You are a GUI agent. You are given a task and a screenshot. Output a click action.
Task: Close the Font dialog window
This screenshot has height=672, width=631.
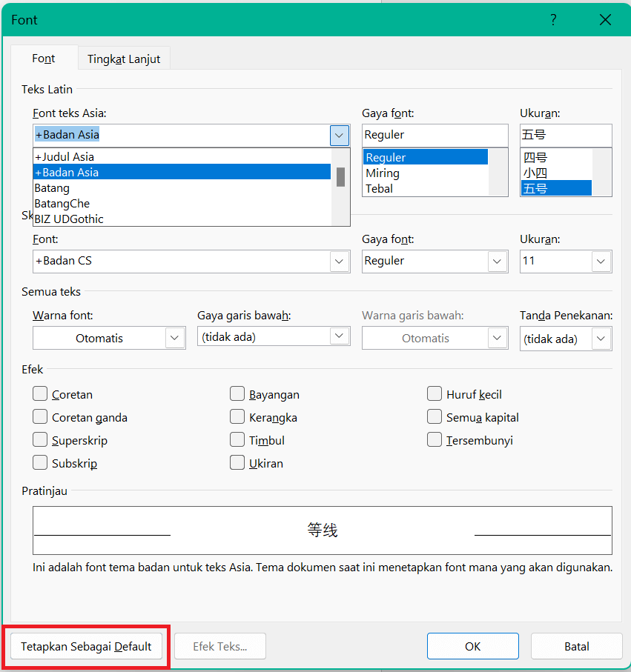click(605, 20)
